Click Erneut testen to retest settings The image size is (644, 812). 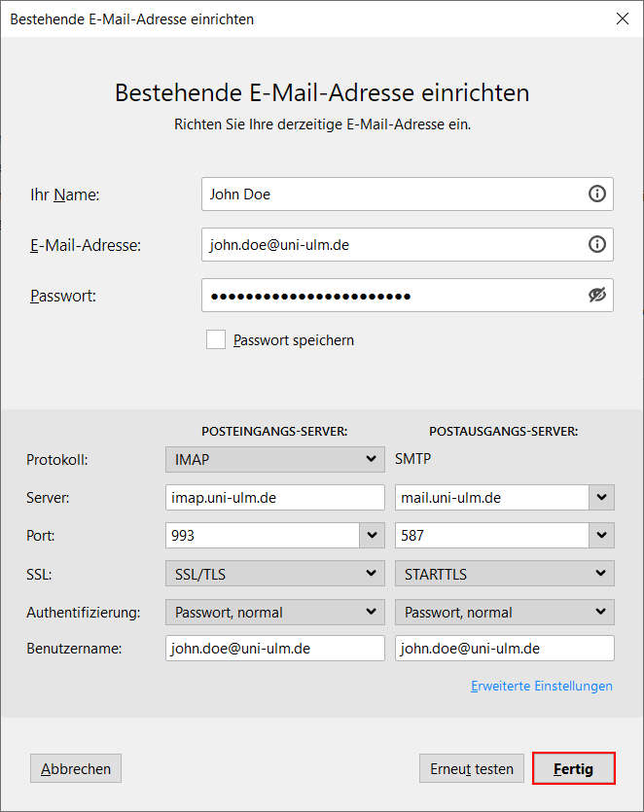coord(471,767)
